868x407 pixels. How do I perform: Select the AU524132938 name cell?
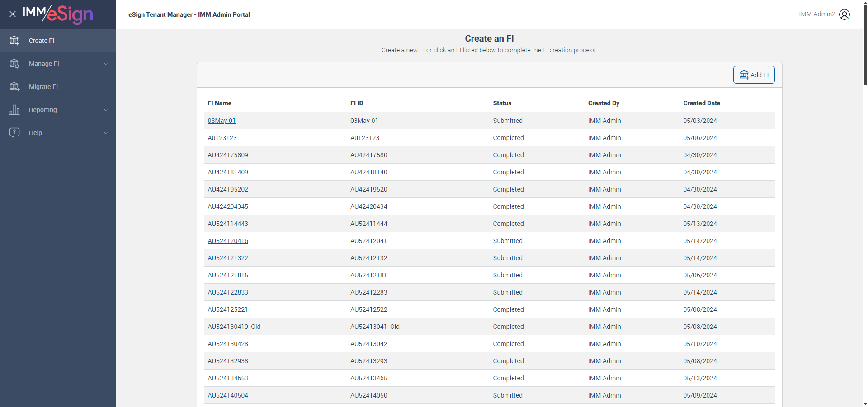228,361
